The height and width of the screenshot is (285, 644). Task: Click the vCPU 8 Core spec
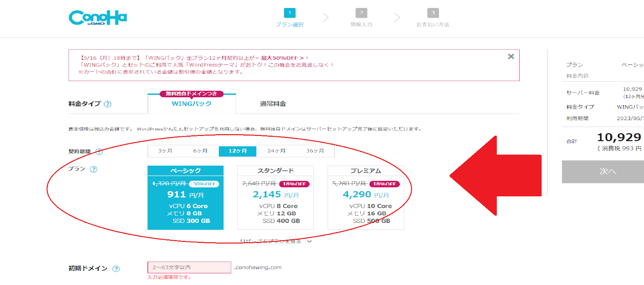pos(279,206)
